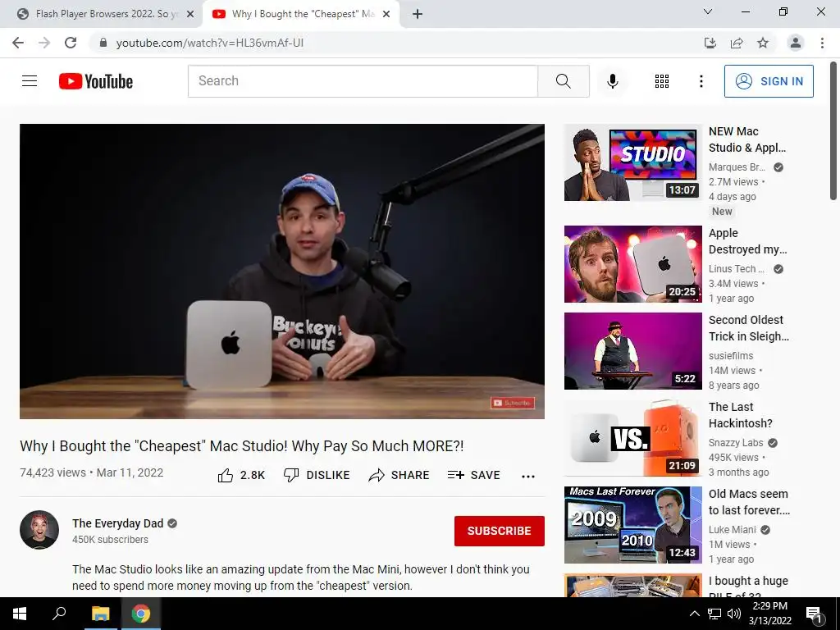Go forward in browser history
Screen dimensions: 840x630
44,43
